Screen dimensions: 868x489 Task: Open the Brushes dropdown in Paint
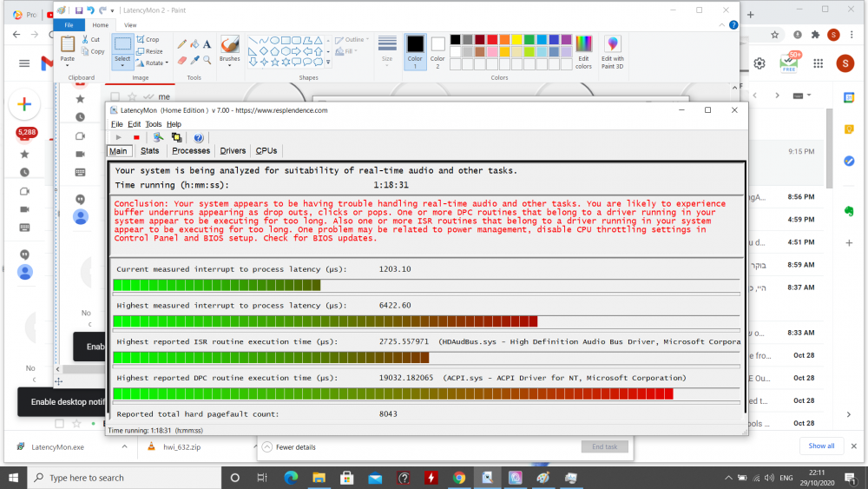point(230,65)
